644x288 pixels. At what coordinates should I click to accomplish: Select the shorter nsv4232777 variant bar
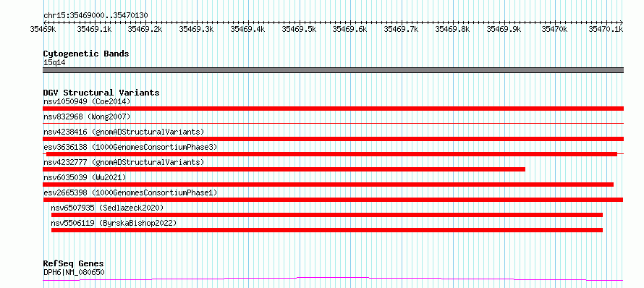click(284, 169)
